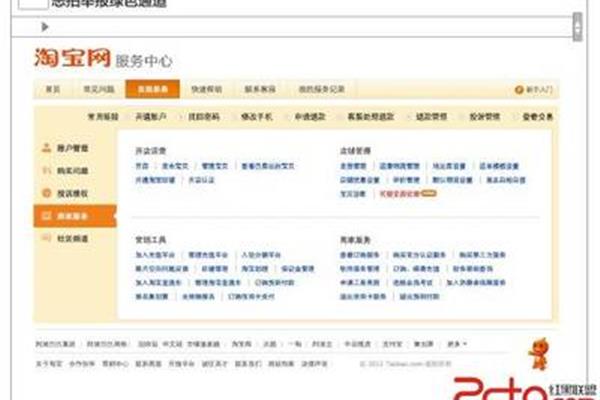Select 卖家服务 in the left sidebar
The width and height of the screenshot is (600, 400).
click(x=75, y=216)
